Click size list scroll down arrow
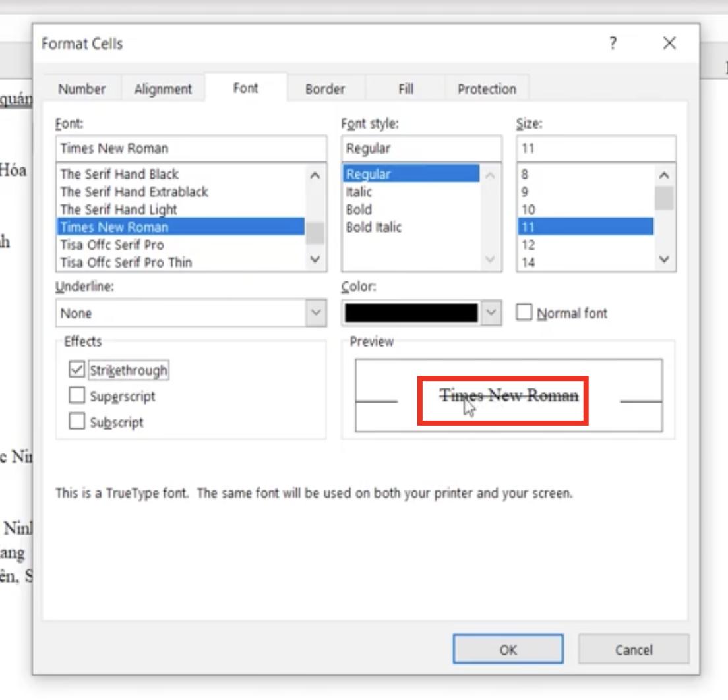This screenshot has width=728, height=700. (664, 259)
